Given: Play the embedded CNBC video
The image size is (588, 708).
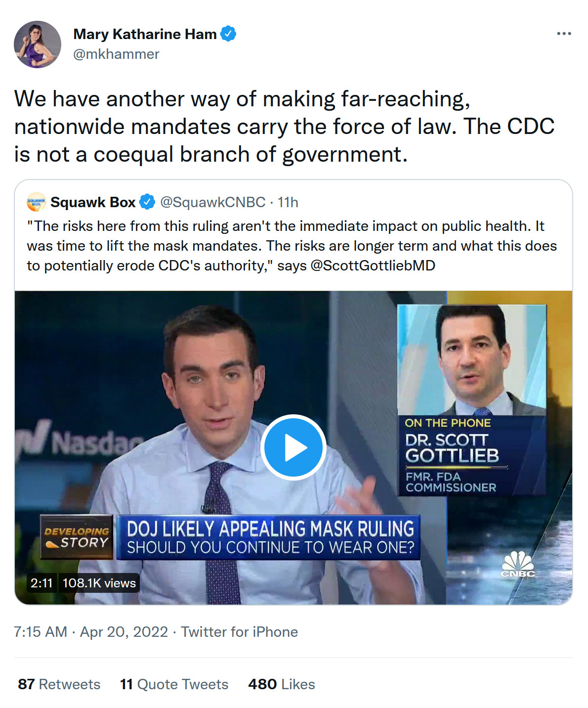Looking at the screenshot, I should pos(293,447).
